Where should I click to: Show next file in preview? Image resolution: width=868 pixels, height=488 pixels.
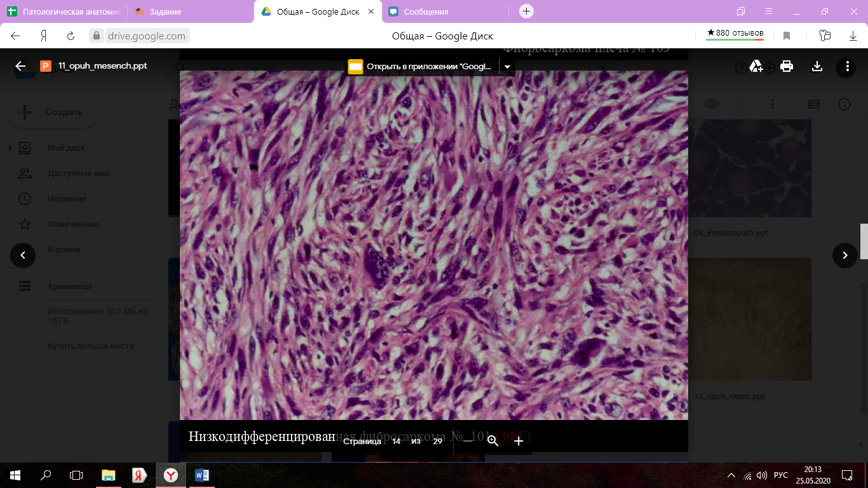pyautogui.click(x=845, y=255)
